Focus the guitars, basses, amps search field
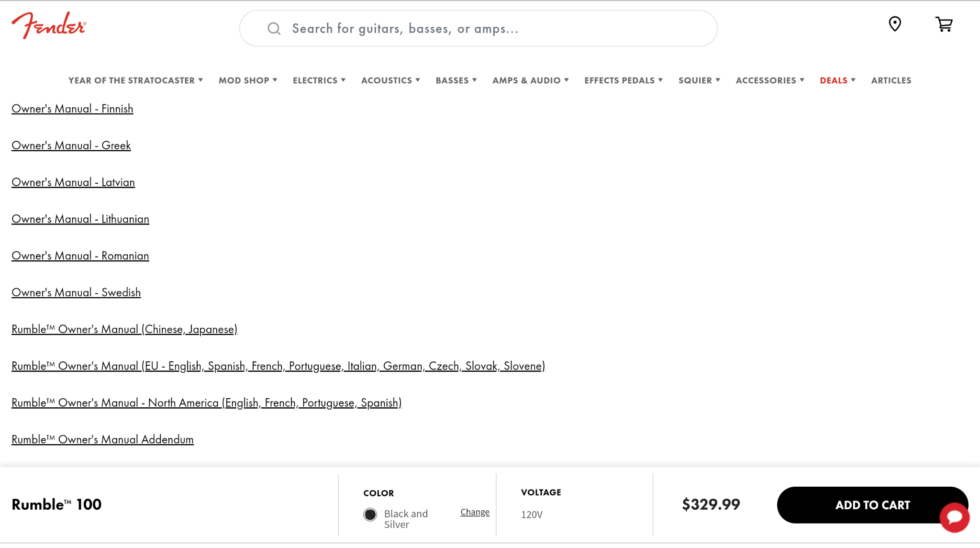The width and height of the screenshot is (980, 548). click(479, 29)
